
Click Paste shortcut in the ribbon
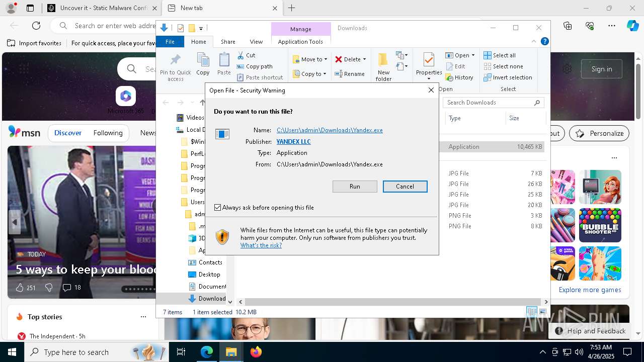260,77
